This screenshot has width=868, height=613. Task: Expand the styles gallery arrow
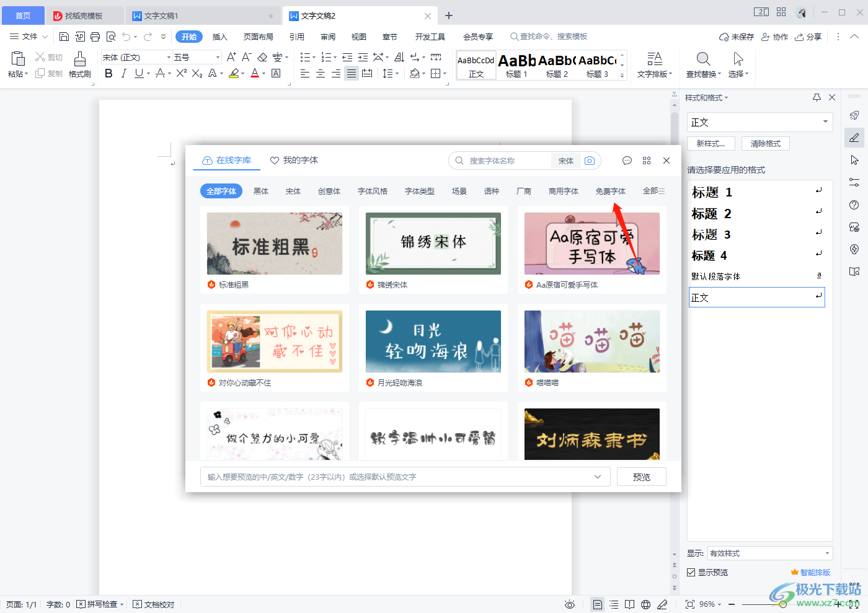(622, 75)
